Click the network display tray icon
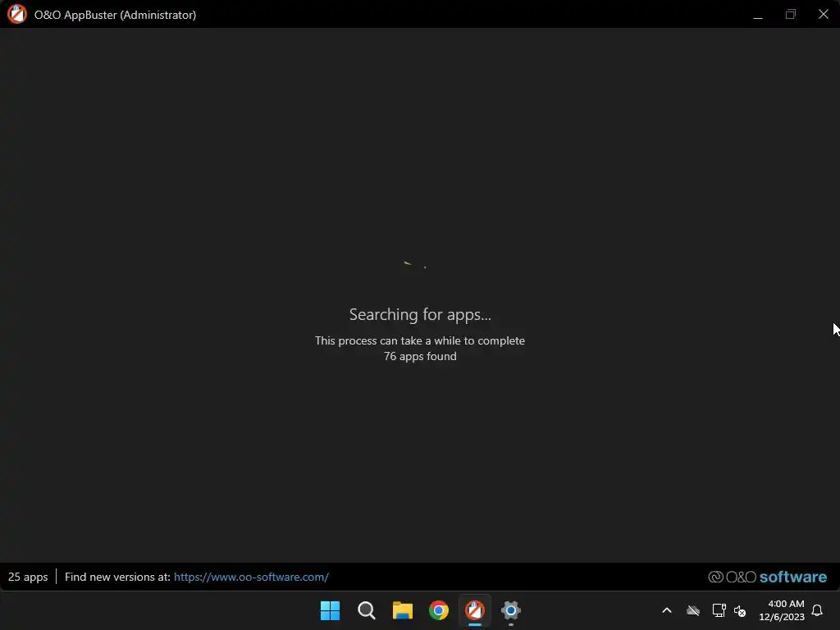The image size is (840, 630). click(x=719, y=610)
